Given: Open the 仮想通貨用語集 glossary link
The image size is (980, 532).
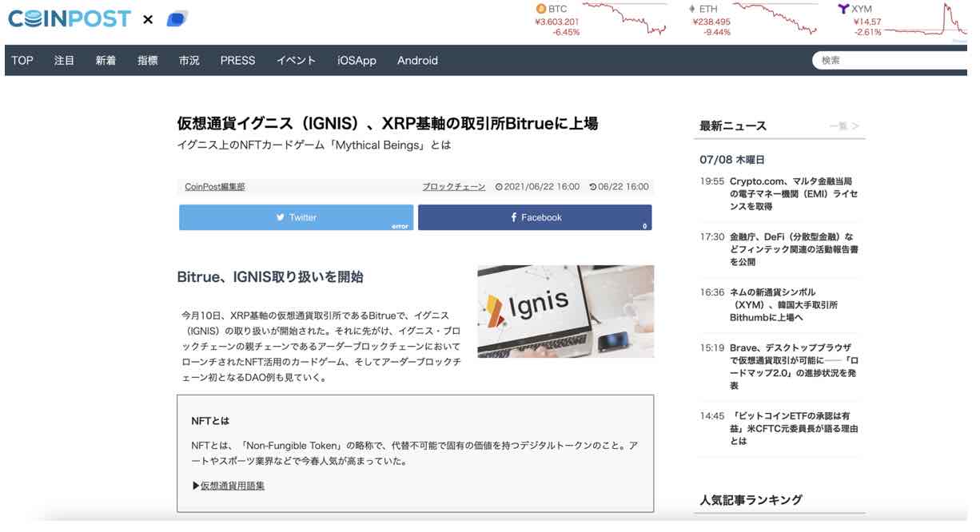Looking at the screenshot, I should [x=233, y=486].
